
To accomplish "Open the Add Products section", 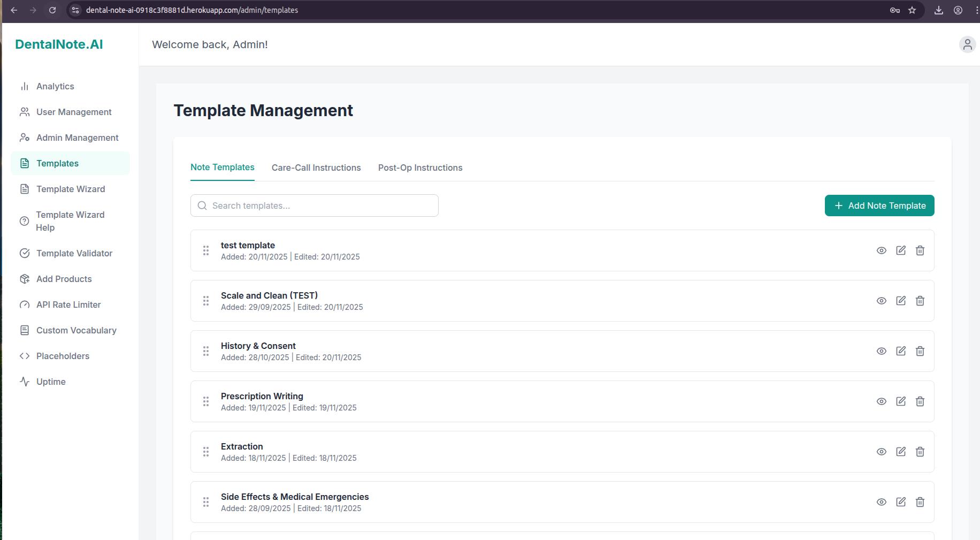I will point(64,279).
